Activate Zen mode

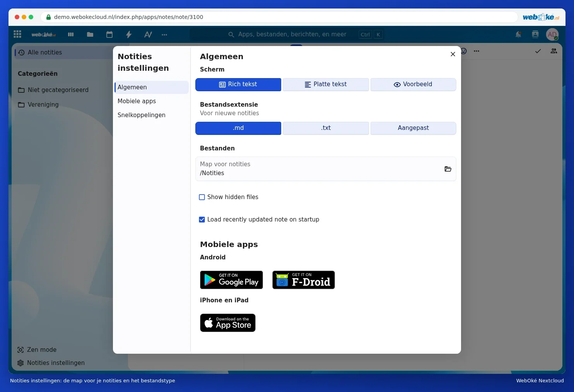[x=37, y=350]
